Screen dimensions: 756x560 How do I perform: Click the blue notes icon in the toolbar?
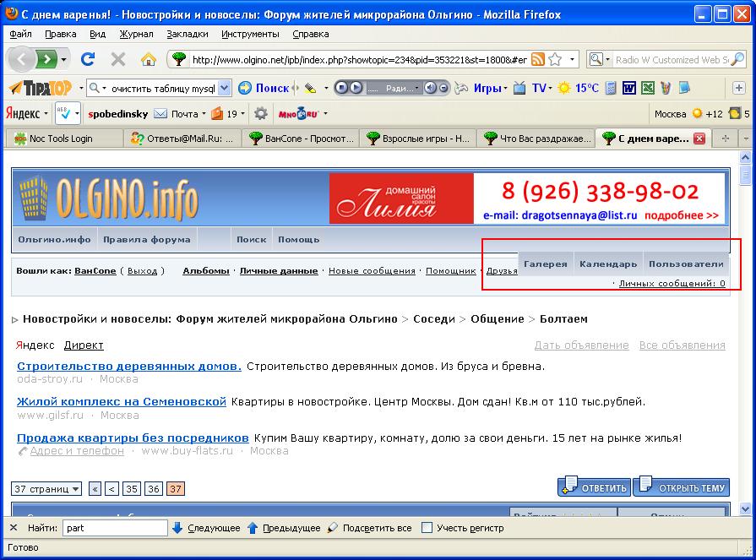pos(683,88)
